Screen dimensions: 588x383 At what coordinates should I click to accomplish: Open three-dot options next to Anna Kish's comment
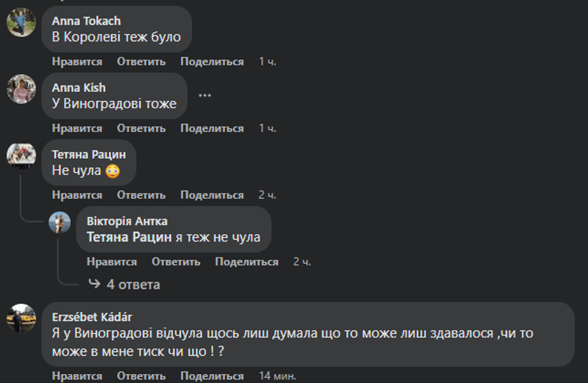[204, 96]
